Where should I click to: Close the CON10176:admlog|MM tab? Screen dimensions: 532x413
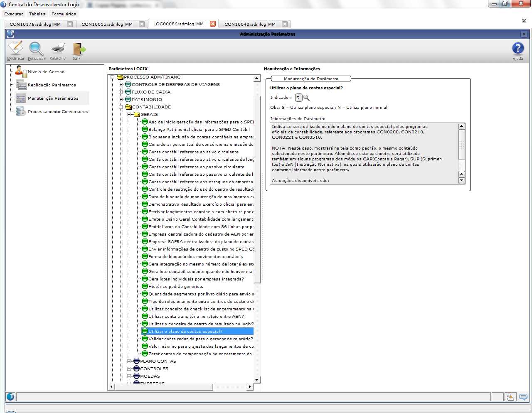point(70,24)
